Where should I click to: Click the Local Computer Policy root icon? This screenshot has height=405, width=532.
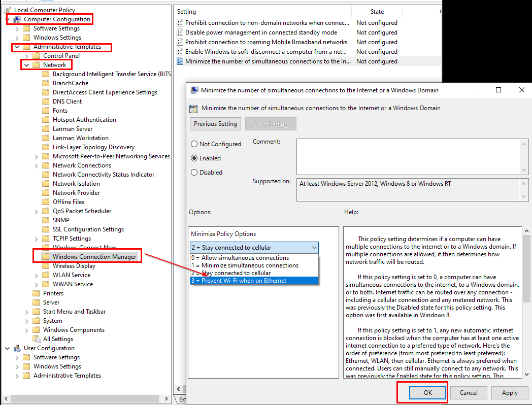point(8,10)
